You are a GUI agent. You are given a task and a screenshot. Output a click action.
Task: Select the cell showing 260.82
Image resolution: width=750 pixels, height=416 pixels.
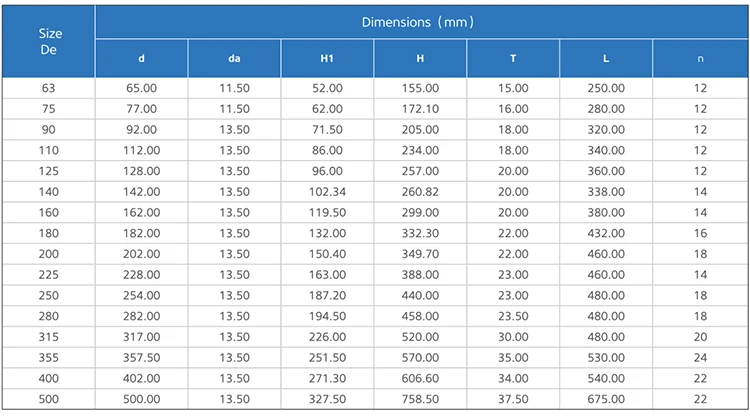pos(420,192)
